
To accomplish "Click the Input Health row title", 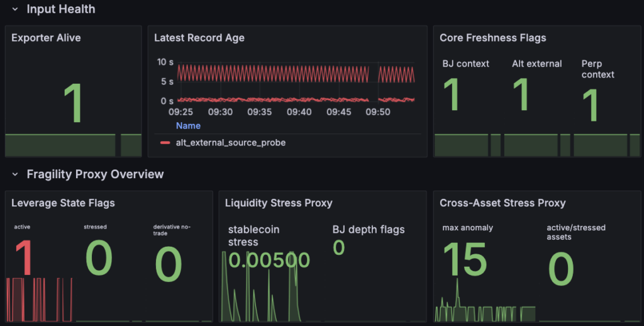I will (x=61, y=9).
